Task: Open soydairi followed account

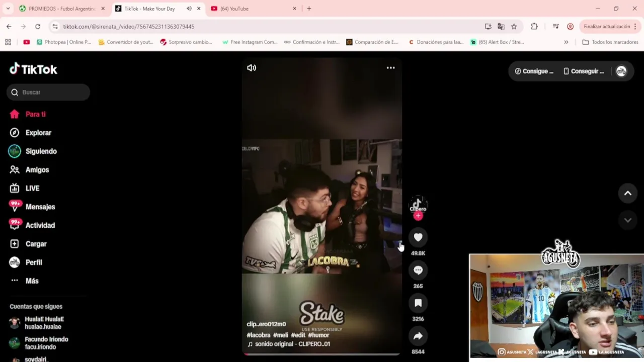Action: (28, 359)
